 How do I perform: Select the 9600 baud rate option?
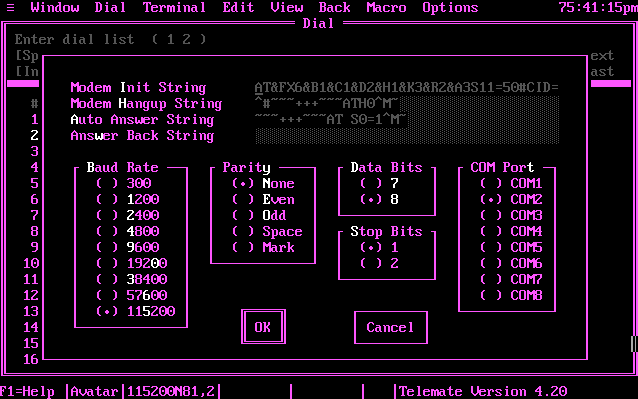point(127,247)
